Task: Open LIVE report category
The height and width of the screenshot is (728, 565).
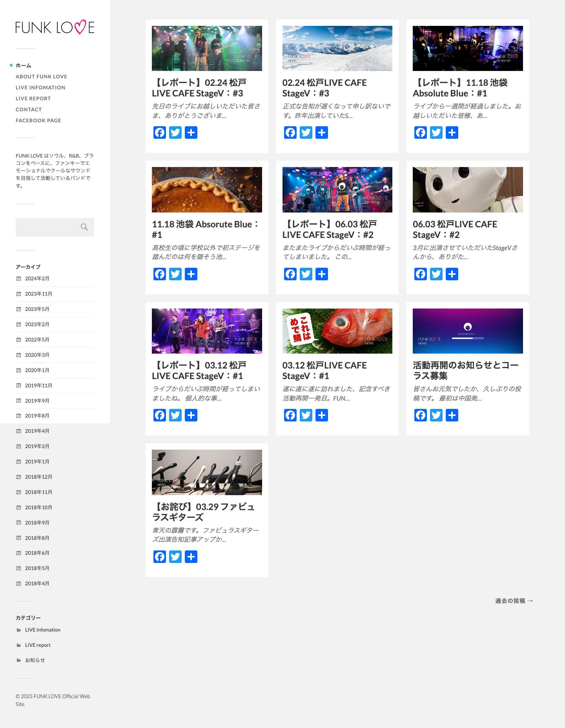Action: 38,645
